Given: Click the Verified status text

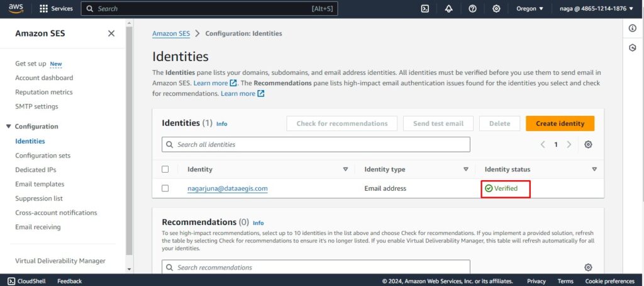Looking at the screenshot, I should (506, 188).
